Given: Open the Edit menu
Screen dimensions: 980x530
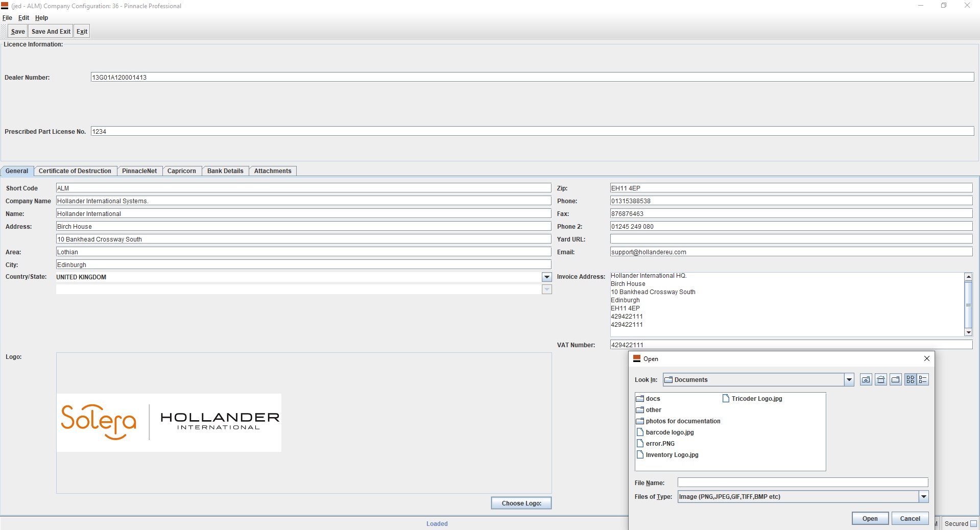Looking at the screenshot, I should 23,17.
